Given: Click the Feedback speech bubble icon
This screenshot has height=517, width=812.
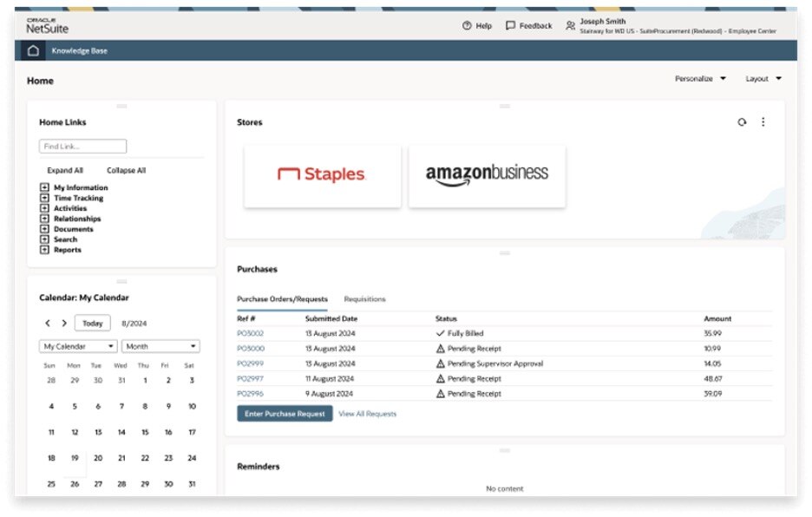Looking at the screenshot, I should tap(510, 26).
